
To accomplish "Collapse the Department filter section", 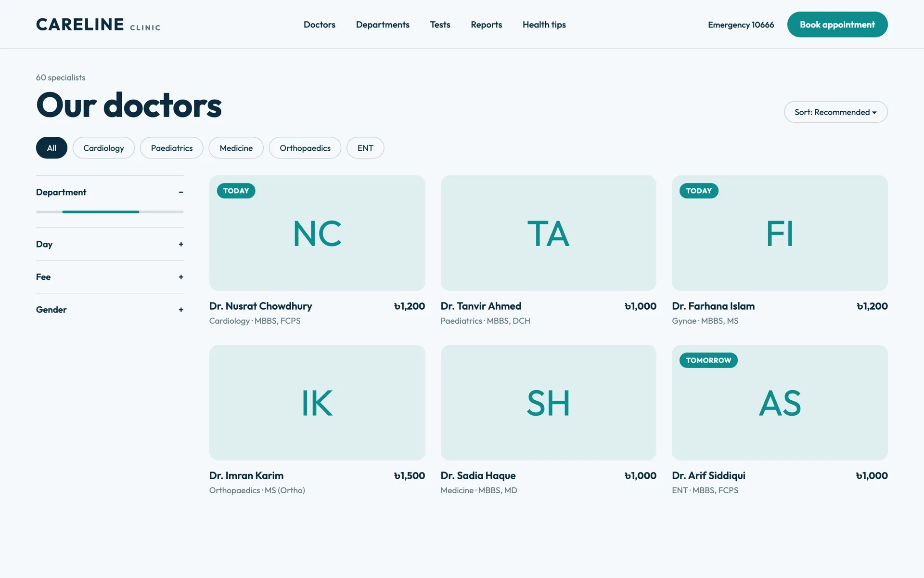I will click(110, 192).
